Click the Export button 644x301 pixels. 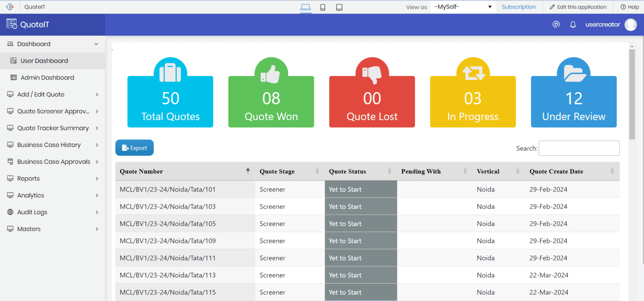(x=134, y=148)
